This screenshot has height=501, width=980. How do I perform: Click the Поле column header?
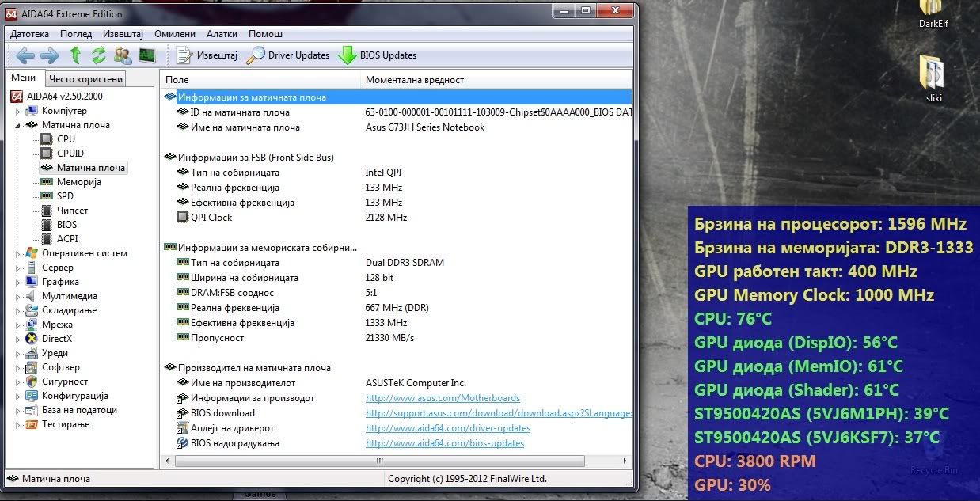coord(261,80)
